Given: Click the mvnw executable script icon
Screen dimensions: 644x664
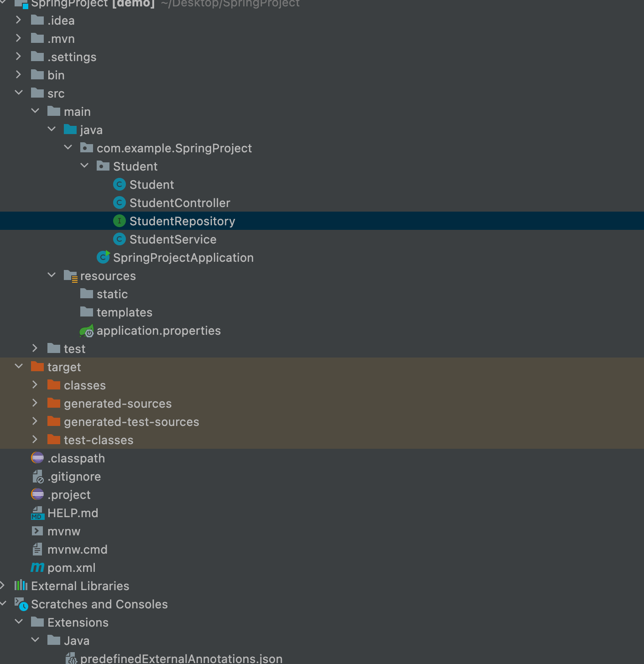Looking at the screenshot, I should pos(37,531).
